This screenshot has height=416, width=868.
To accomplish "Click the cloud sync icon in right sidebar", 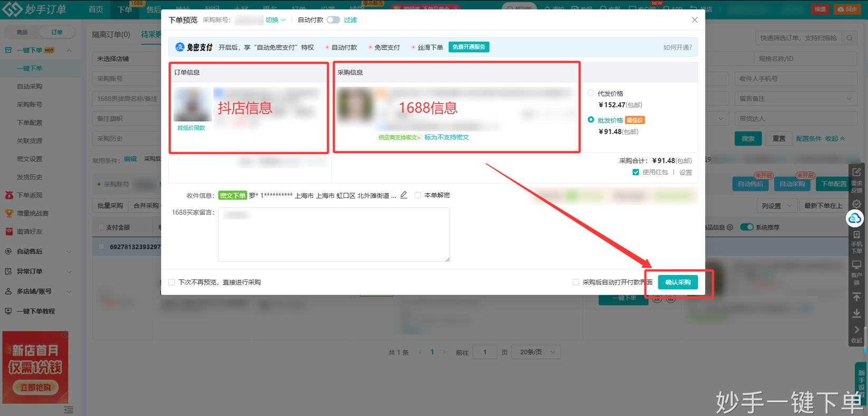I will (855, 218).
